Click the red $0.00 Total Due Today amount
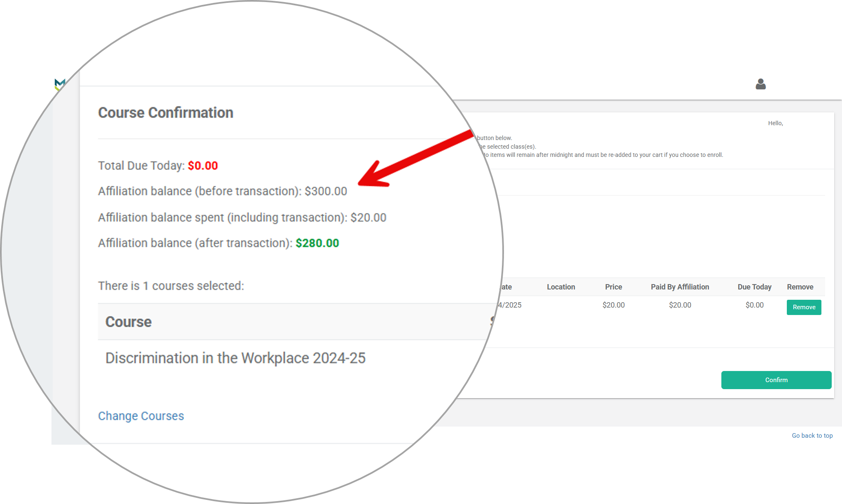Image resolution: width=842 pixels, height=504 pixels. pyautogui.click(x=203, y=166)
